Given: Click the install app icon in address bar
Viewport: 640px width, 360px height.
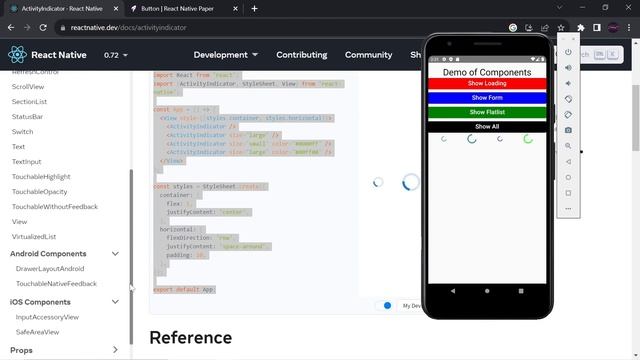Looking at the screenshot, I should coord(529,27).
